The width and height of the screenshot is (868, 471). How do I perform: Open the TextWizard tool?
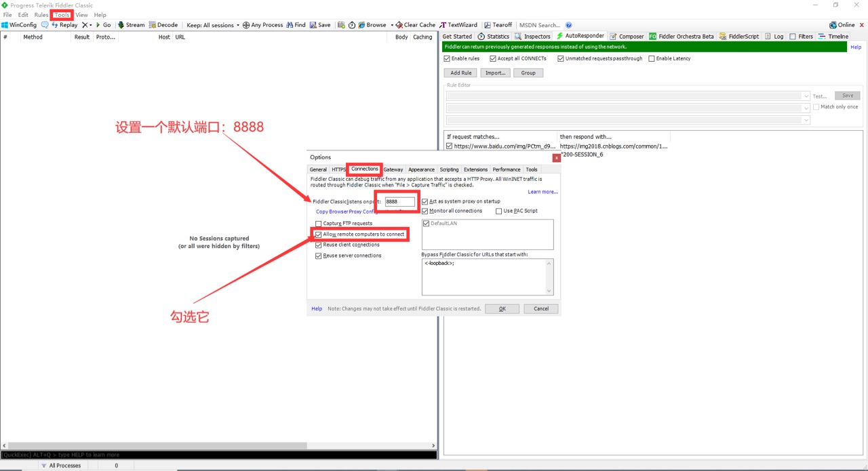point(458,25)
